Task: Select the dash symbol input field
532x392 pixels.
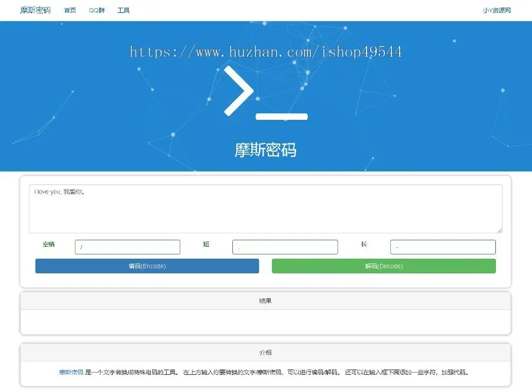Action: point(442,247)
